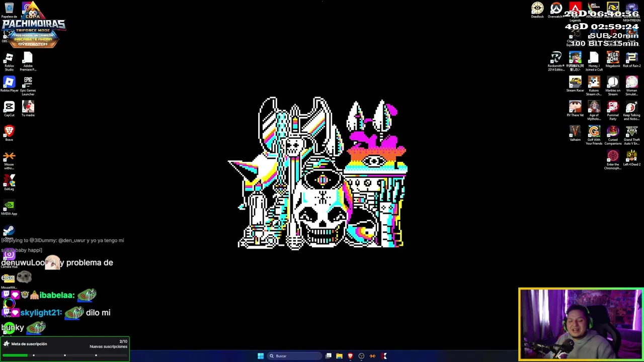Image resolution: width=644 pixels, height=362 pixels.
Task: Open the Overwatch desktop shortcut
Action: [x=556, y=10]
